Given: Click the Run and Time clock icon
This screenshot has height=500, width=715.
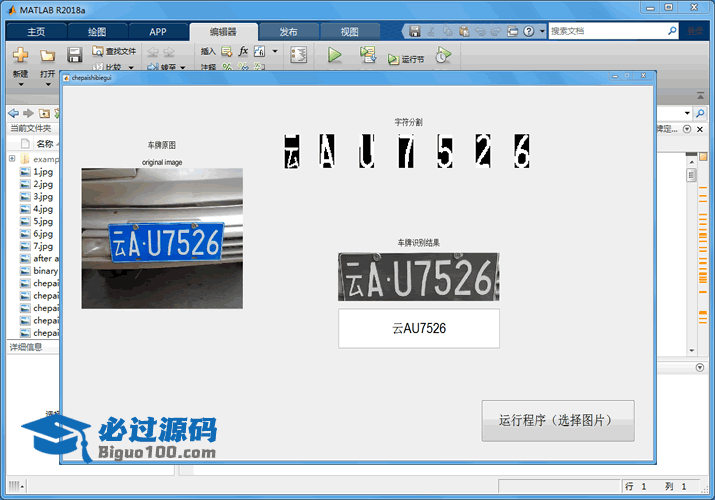Looking at the screenshot, I should tap(443, 55).
